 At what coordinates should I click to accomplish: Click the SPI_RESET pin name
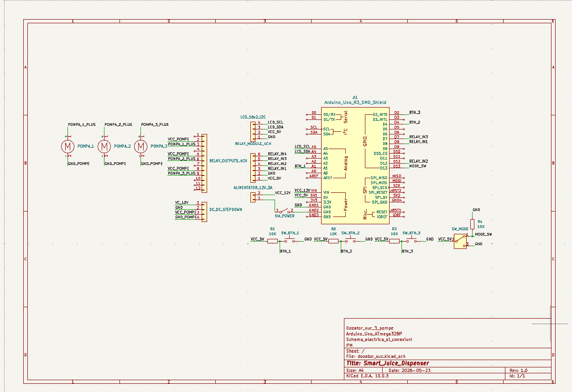tap(378, 192)
